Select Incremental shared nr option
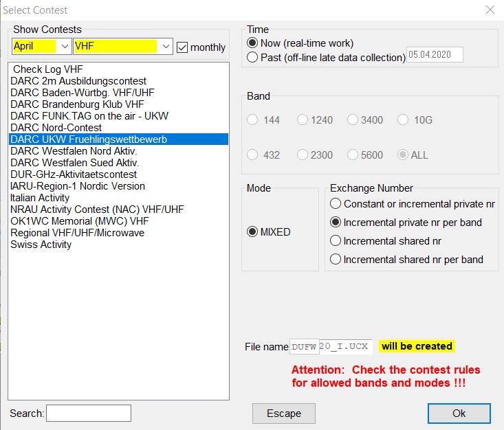This screenshot has width=504, height=430. (336, 241)
